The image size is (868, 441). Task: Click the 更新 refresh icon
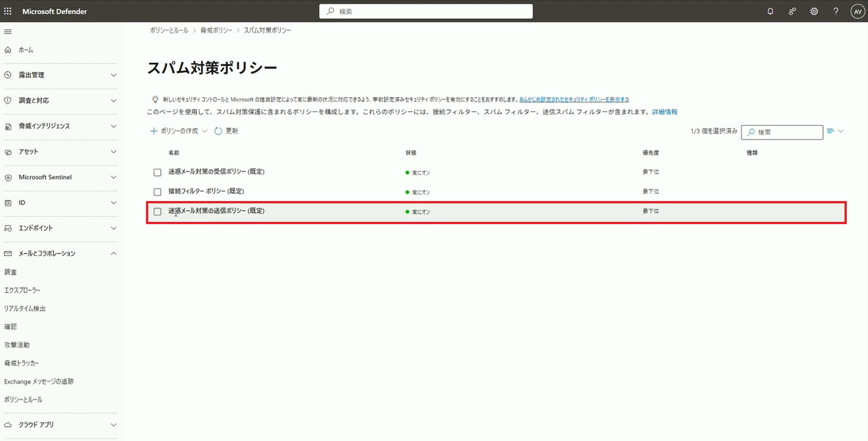218,131
